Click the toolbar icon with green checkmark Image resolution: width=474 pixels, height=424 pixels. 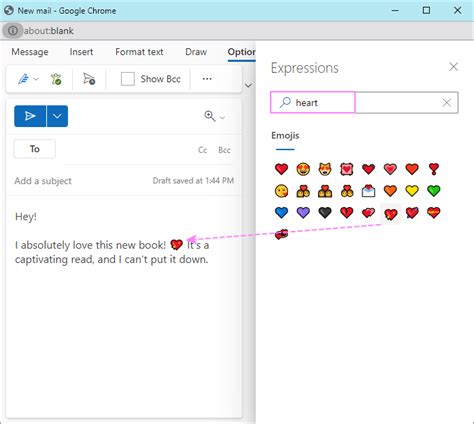[x=56, y=79]
